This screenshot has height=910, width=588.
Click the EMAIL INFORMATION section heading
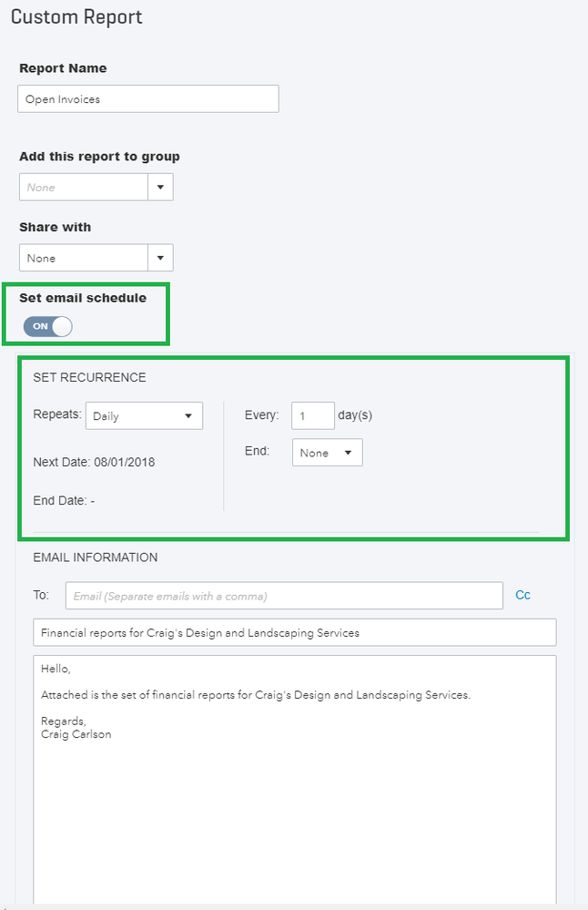[x=95, y=557]
